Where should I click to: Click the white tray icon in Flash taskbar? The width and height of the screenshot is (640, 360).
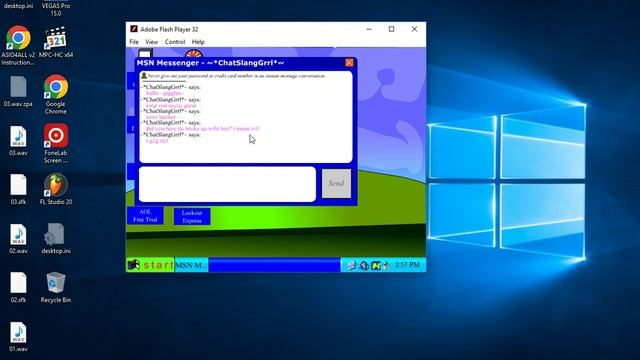click(351, 265)
